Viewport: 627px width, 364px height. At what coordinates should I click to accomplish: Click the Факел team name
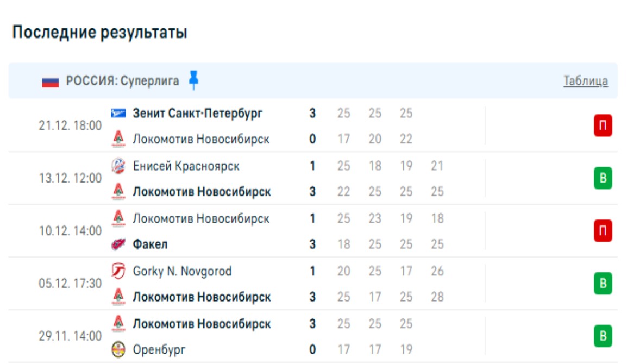tap(150, 244)
